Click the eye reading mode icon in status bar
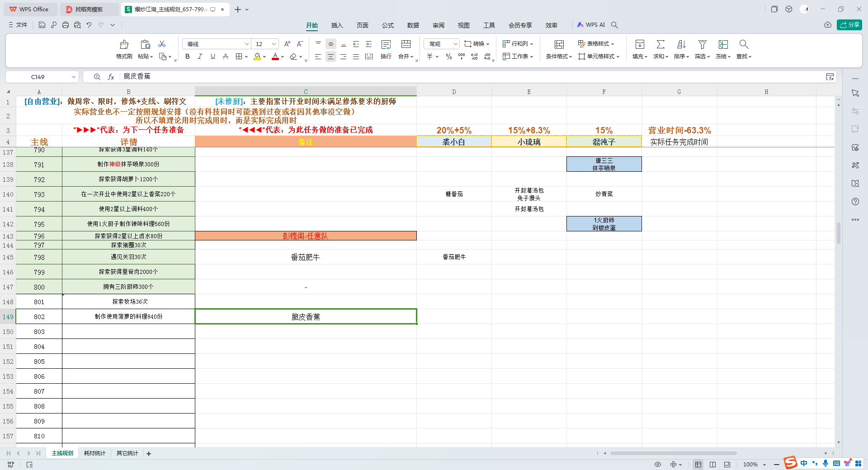 658,465
